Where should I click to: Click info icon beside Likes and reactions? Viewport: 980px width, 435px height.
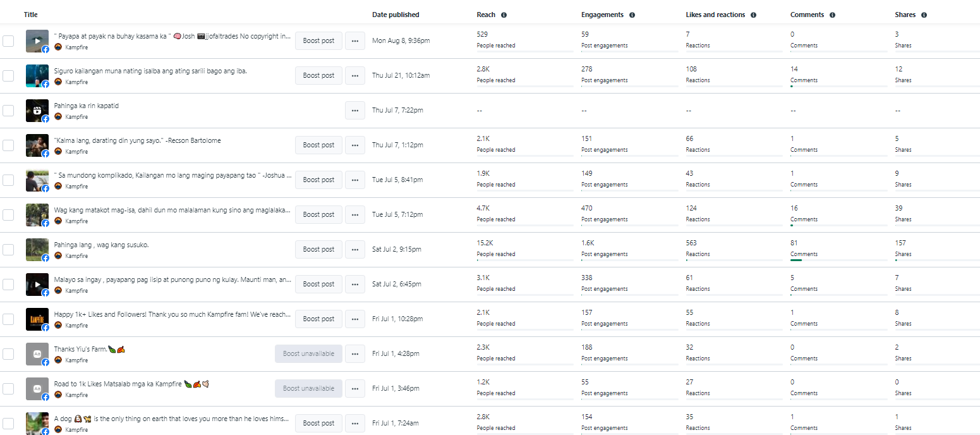[753, 15]
